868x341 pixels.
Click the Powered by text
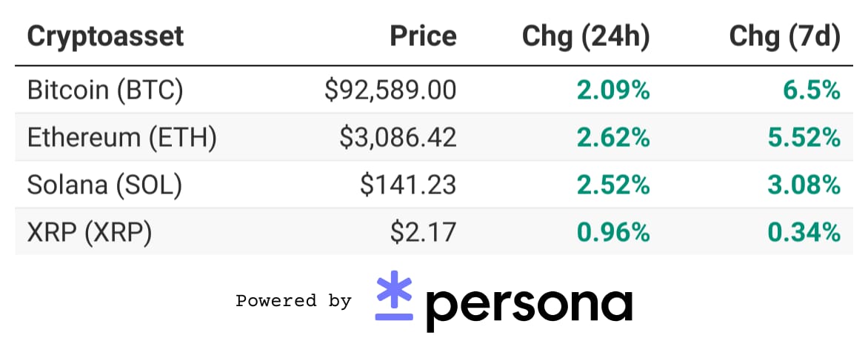[293, 301]
